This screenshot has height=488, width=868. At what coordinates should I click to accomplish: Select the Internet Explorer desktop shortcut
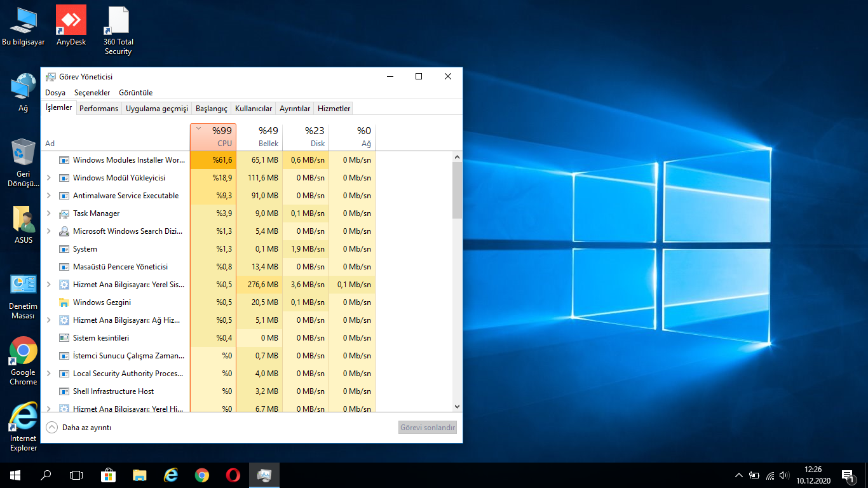pos(24,427)
